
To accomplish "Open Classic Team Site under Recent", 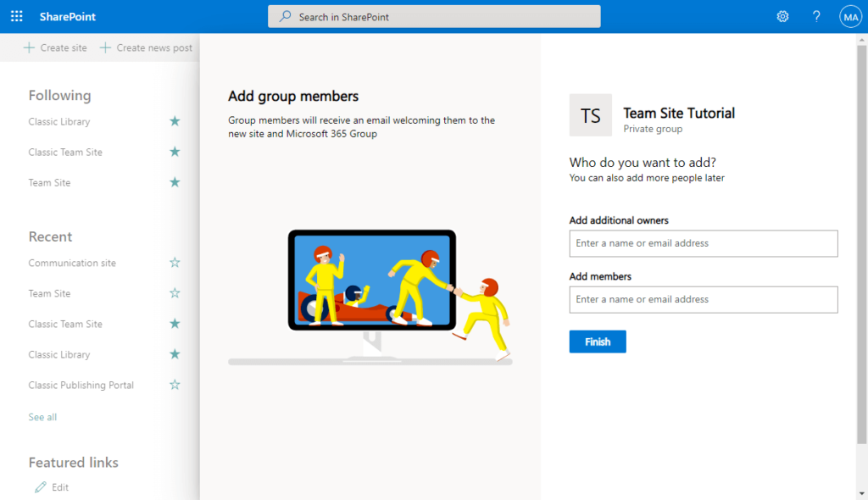I will (x=65, y=324).
